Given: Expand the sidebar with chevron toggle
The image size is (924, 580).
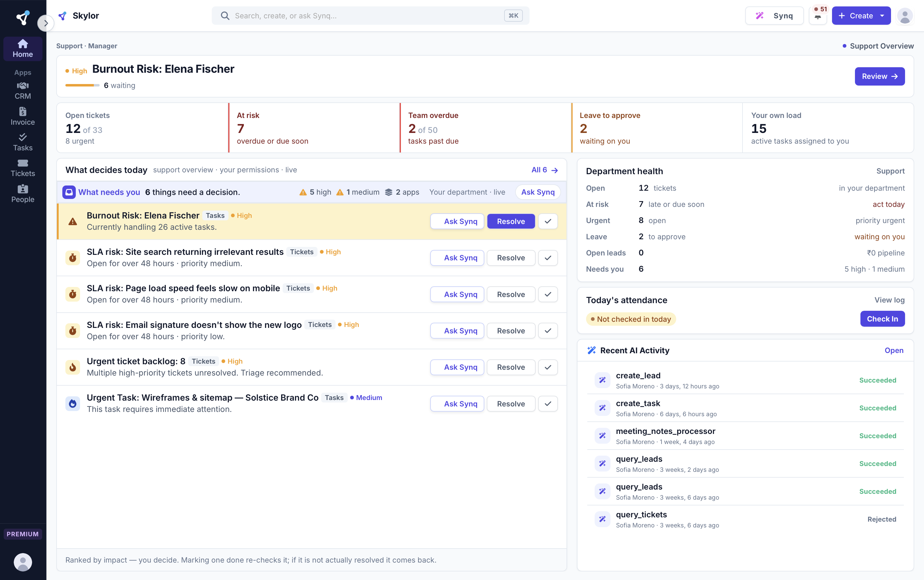Looking at the screenshot, I should click(46, 23).
